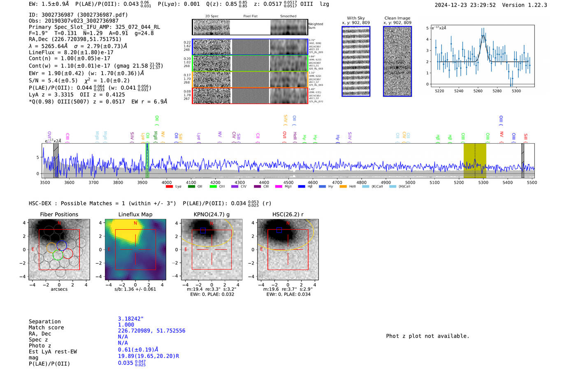
Task: Select the With Sky cutout image
Action: point(356,62)
